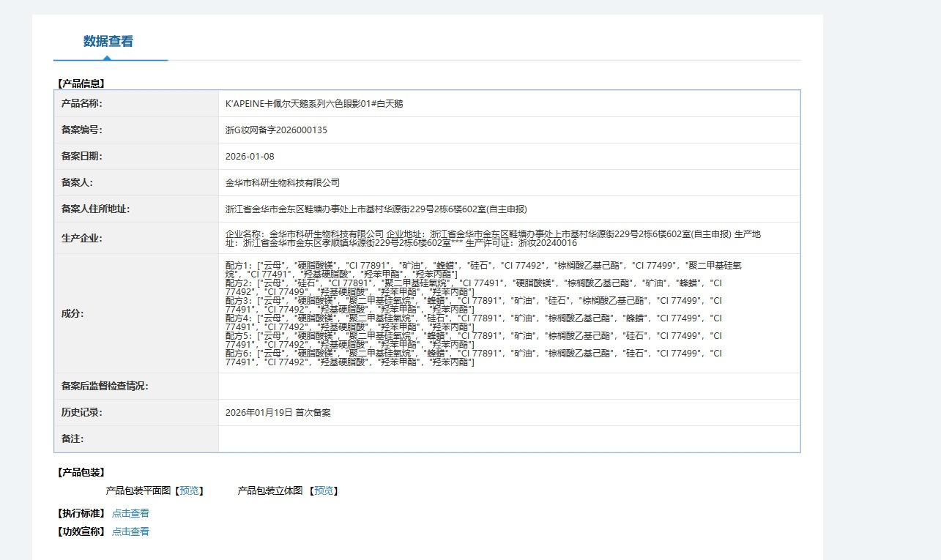Click the empty 备注 value cell
The image size is (941, 560).
[509, 438]
